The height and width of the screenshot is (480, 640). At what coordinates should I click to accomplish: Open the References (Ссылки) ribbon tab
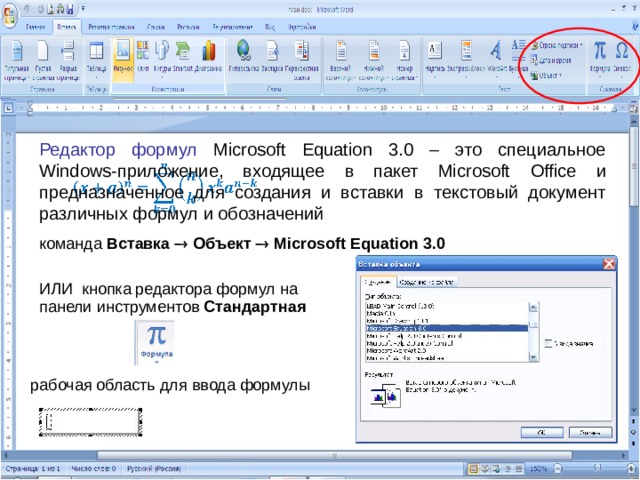156,27
